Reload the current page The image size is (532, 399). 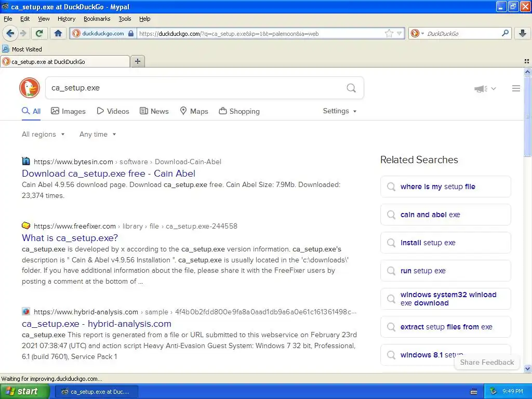click(x=39, y=33)
